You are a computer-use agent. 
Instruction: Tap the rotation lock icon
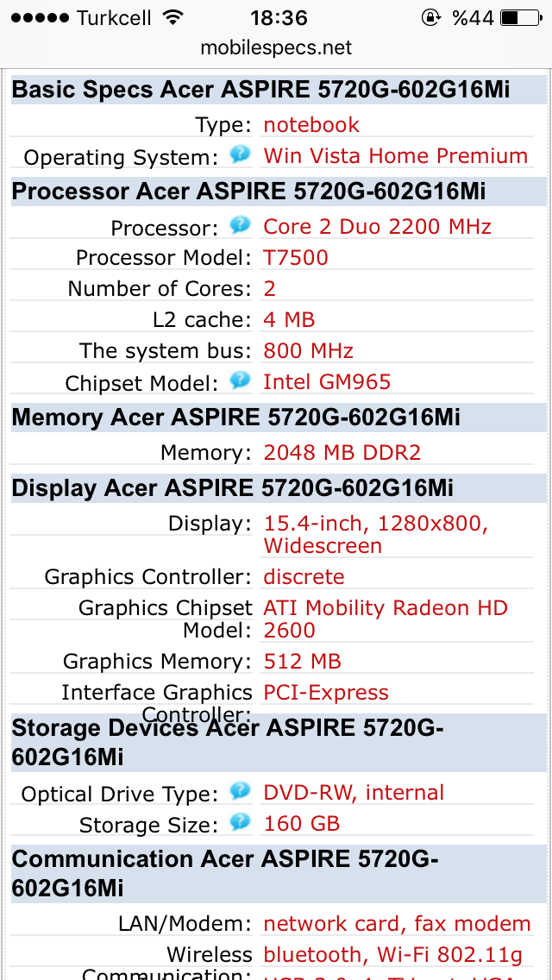(x=430, y=17)
